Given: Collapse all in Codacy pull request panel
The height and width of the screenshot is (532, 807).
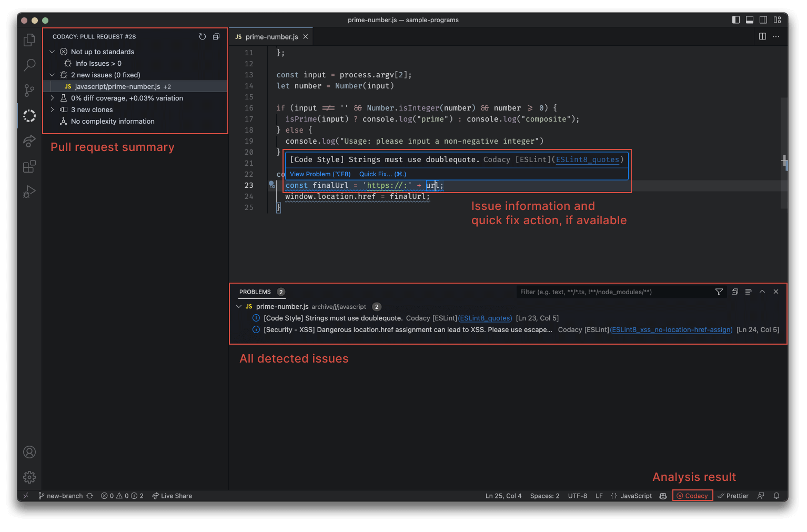Looking at the screenshot, I should 216,37.
